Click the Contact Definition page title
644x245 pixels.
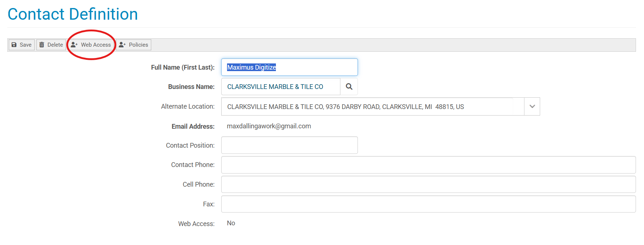point(73,14)
